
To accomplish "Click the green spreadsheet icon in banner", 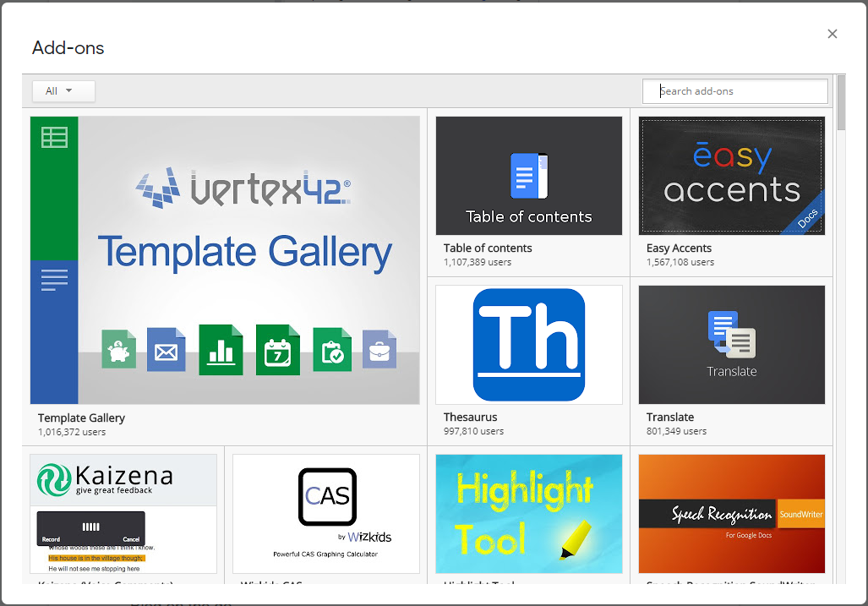I will (x=54, y=137).
